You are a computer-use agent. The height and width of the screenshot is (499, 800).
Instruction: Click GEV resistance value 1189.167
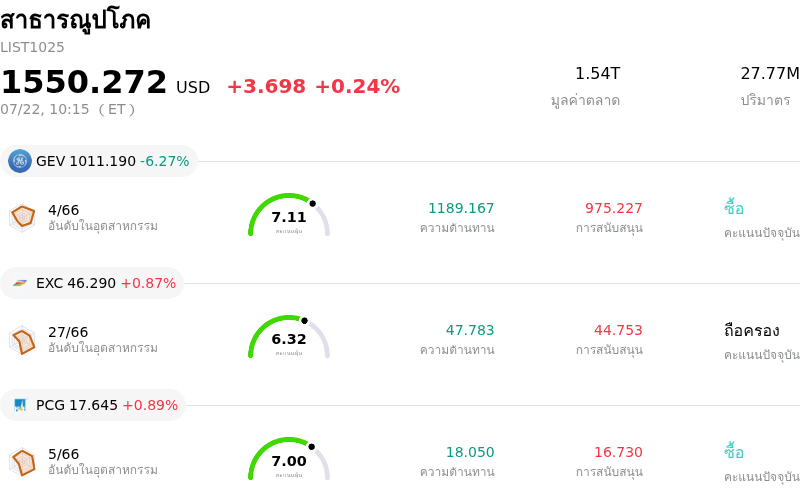[x=461, y=208]
